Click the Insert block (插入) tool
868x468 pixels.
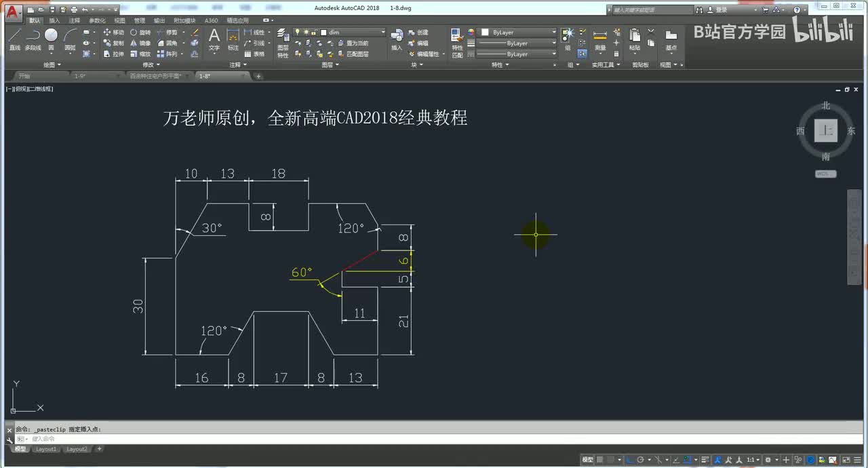[397, 39]
